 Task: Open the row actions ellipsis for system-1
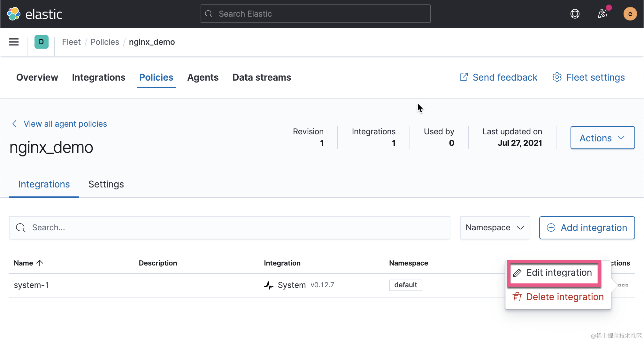(623, 285)
